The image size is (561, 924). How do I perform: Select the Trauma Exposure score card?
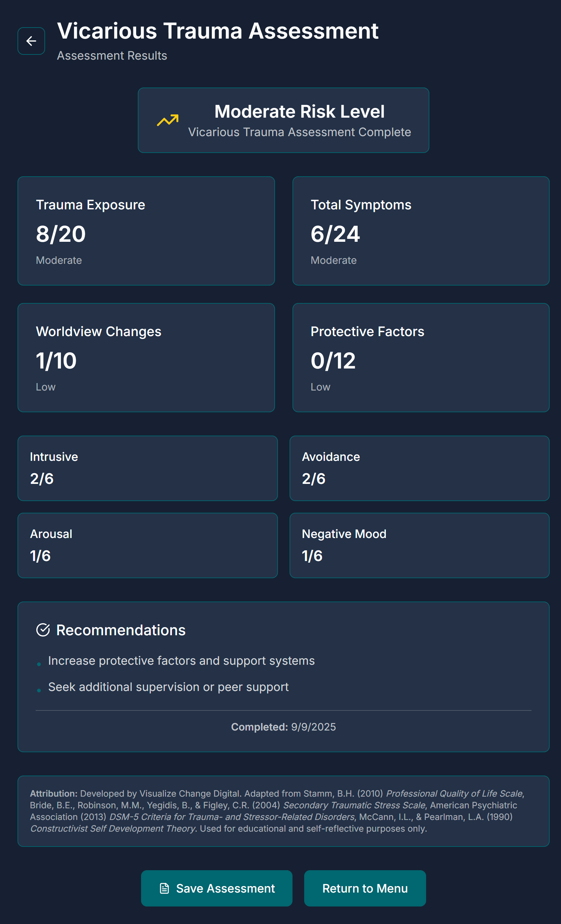pyautogui.click(x=146, y=231)
